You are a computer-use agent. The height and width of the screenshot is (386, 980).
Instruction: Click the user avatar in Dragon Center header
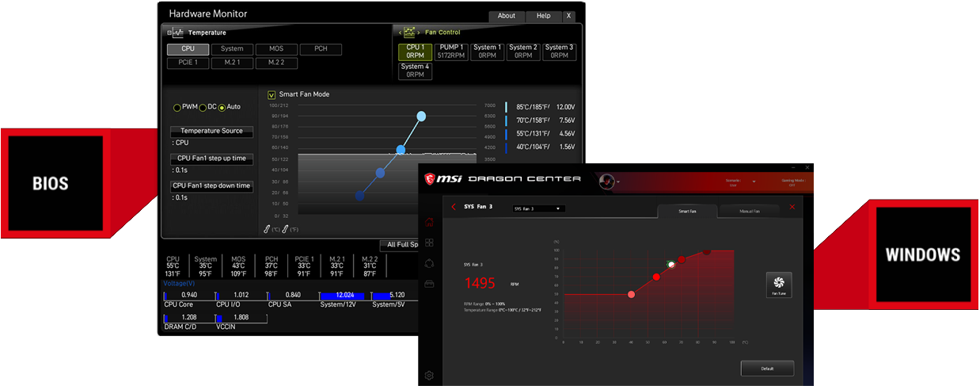tap(607, 180)
